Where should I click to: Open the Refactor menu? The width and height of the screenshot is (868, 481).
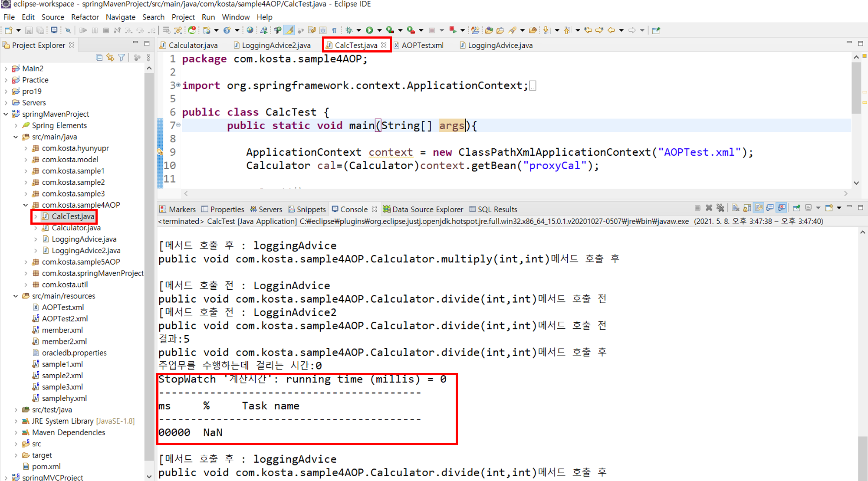[x=85, y=17]
